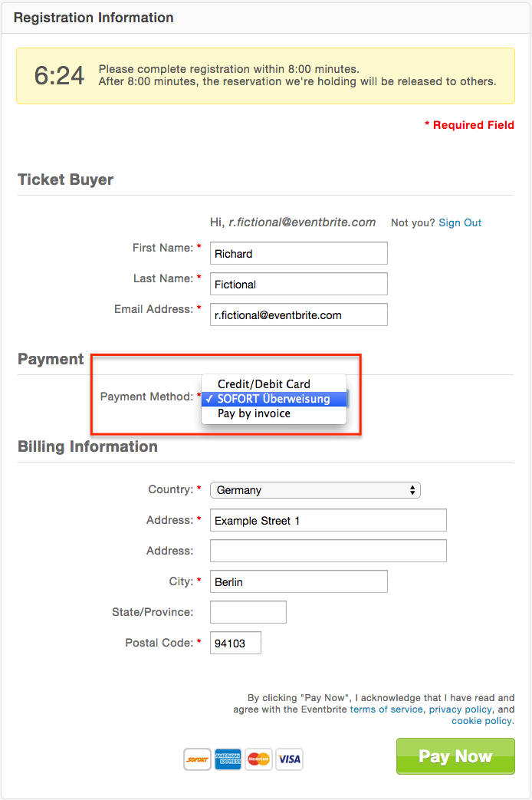Select SOFORT Überweisung in payment list
The image size is (532, 800).
pyautogui.click(x=274, y=399)
